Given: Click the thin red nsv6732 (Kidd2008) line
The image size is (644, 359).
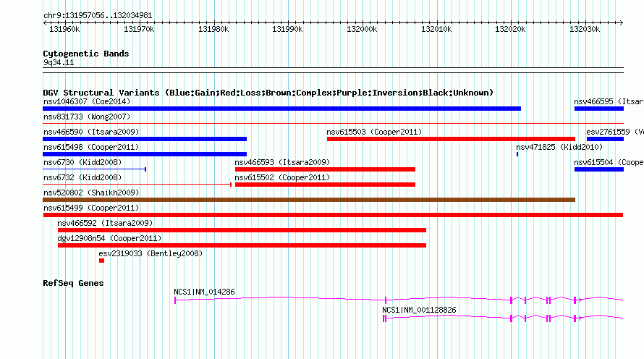Looking at the screenshot, I should (x=137, y=185).
